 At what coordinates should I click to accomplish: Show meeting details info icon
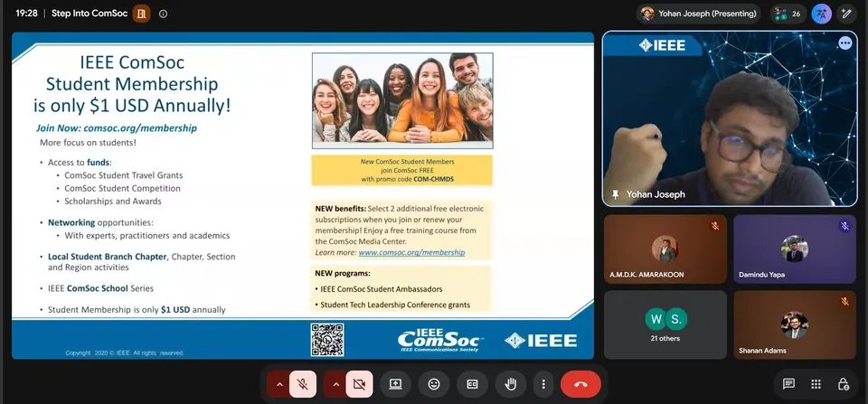coord(163,14)
